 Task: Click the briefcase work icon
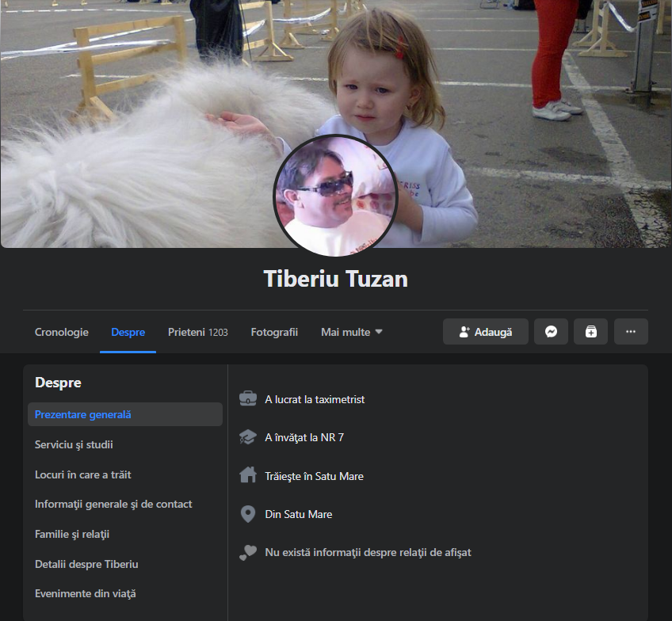tap(248, 399)
